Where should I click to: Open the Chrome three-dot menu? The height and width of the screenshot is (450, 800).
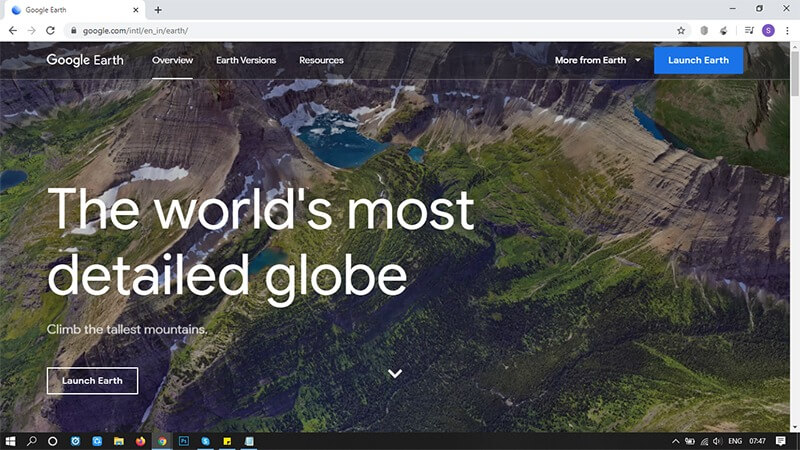coord(787,31)
